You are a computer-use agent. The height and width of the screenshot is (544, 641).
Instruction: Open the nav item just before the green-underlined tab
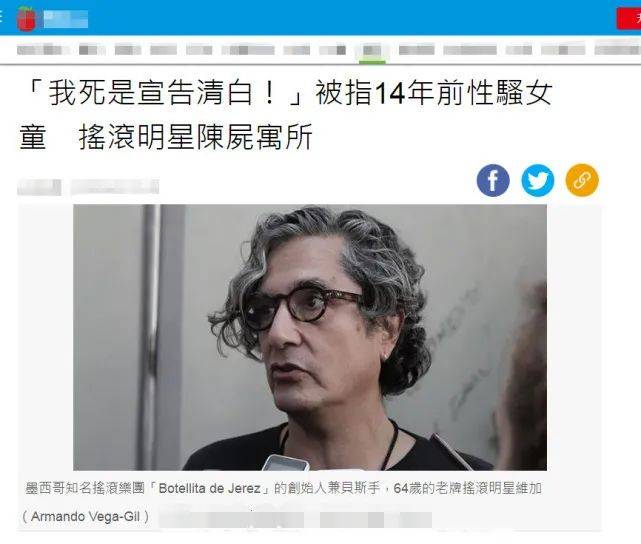click(332, 50)
